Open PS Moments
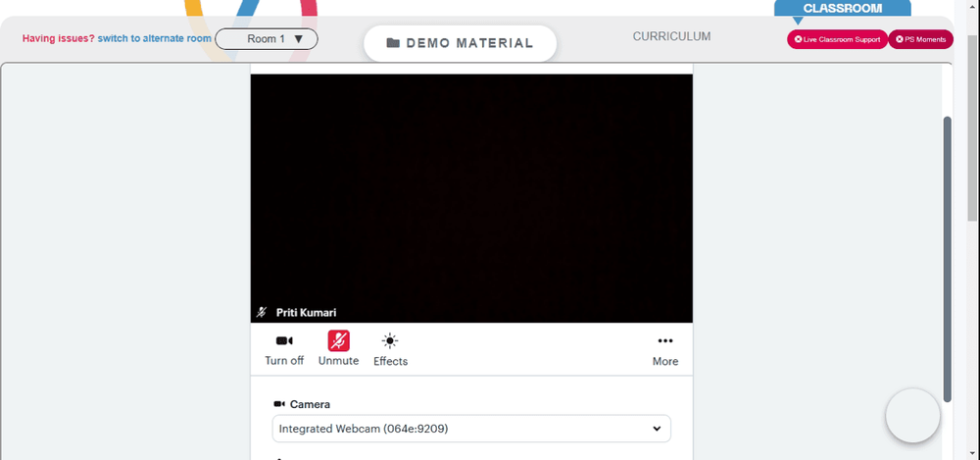Viewport: 980px width, 460px height. coord(920,39)
